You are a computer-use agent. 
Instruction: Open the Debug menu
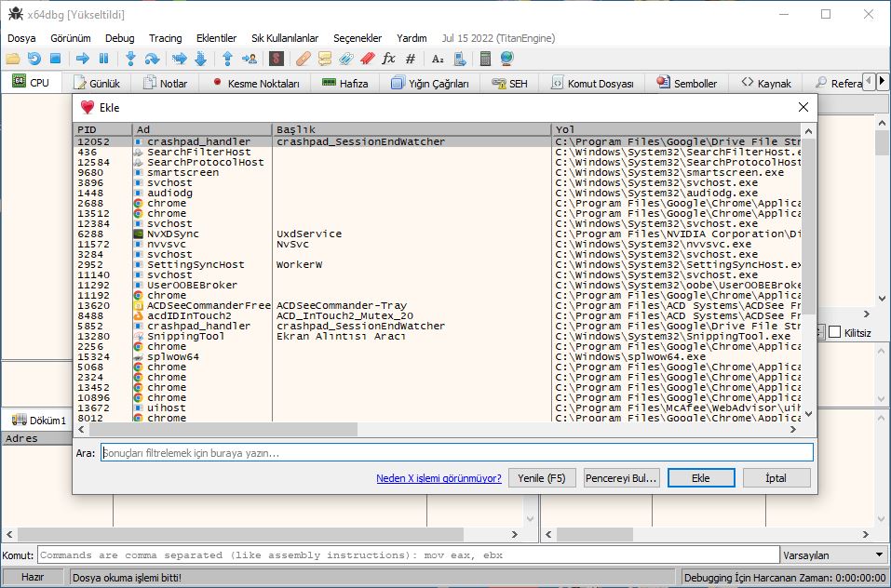120,38
